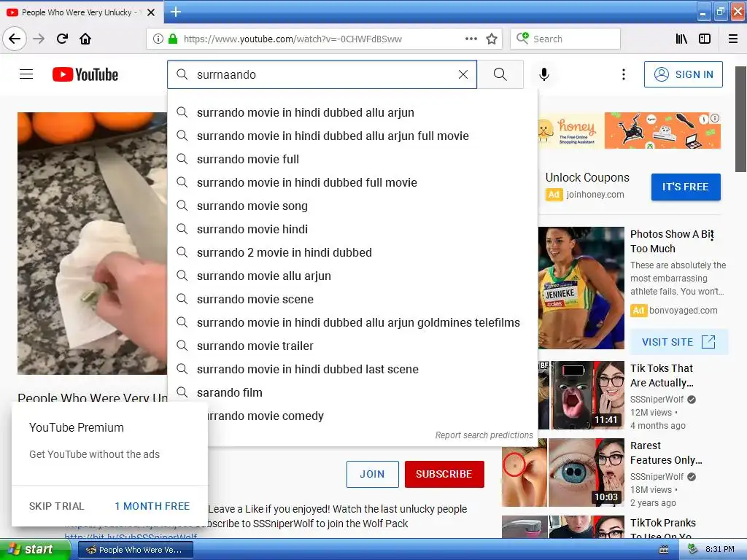The height and width of the screenshot is (560, 747).
Task: Bookmark this page with the star icon
Action: 492,39
